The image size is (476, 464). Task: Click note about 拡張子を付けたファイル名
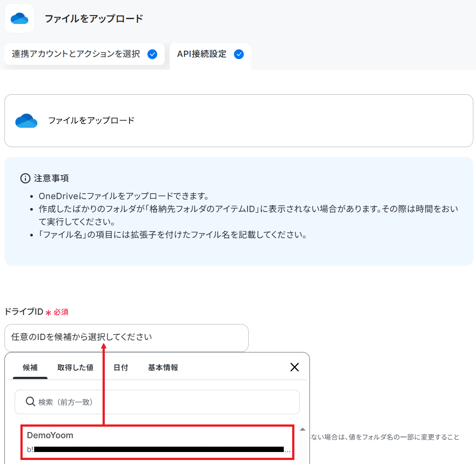tap(173, 235)
